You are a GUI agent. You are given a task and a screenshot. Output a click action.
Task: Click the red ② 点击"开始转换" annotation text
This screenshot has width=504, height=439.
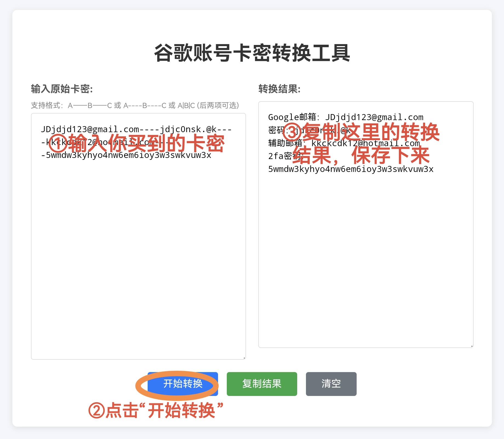tap(156, 410)
